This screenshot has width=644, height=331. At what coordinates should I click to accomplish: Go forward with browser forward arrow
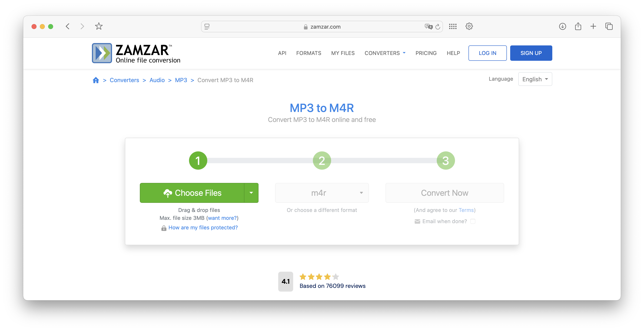pyautogui.click(x=82, y=27)
